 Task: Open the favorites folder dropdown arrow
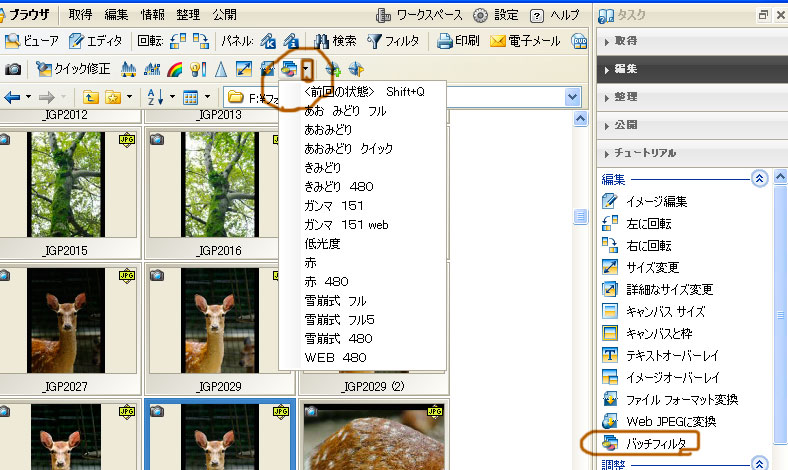tap(130, 97)
